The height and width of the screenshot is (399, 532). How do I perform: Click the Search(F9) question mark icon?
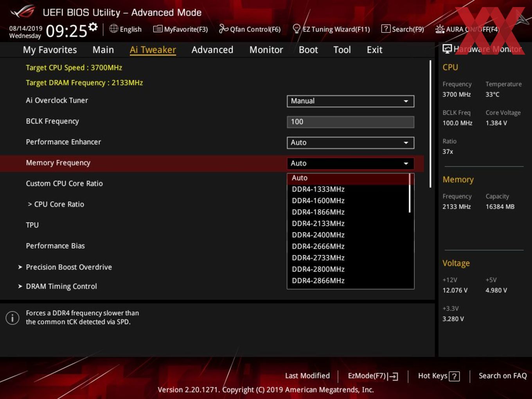tap(386, 29)
